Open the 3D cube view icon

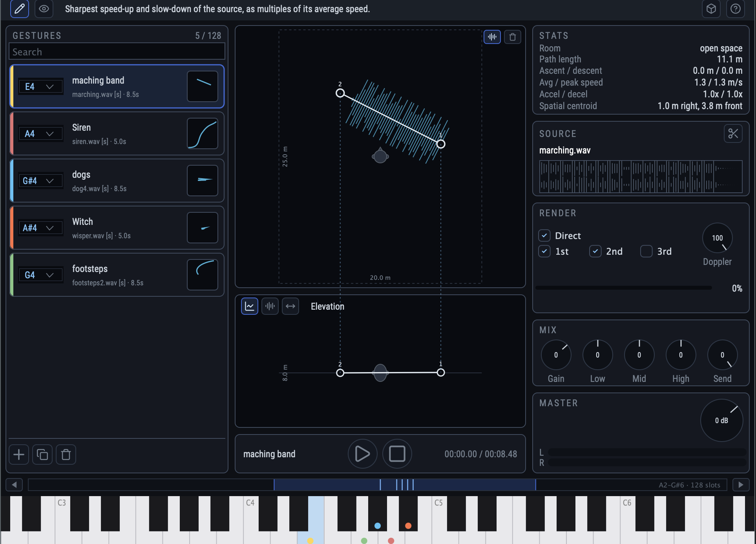click(x=711, y=9)
